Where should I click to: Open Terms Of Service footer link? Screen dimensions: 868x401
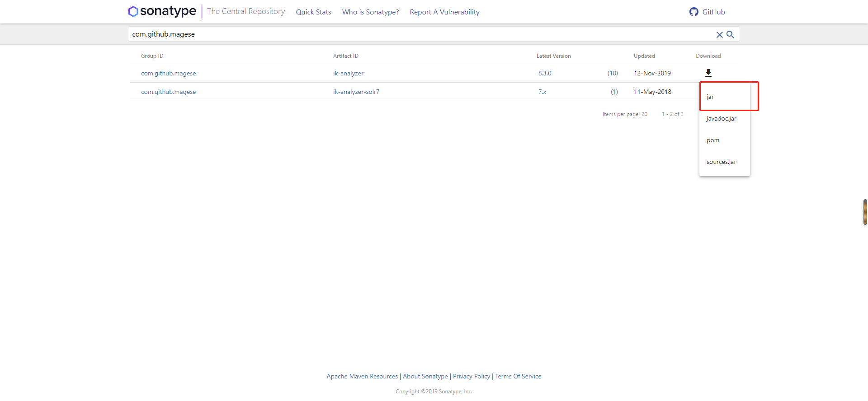pos(518,376)
